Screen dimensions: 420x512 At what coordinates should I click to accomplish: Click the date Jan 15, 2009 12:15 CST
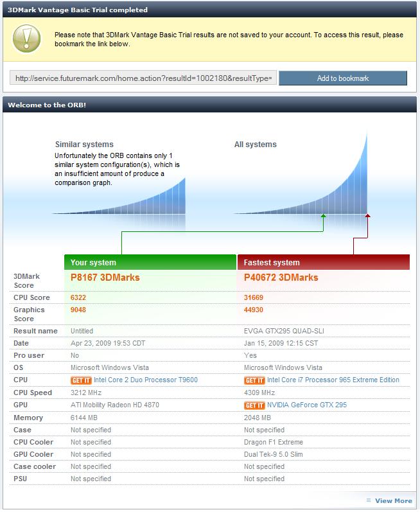click(281, 343)
